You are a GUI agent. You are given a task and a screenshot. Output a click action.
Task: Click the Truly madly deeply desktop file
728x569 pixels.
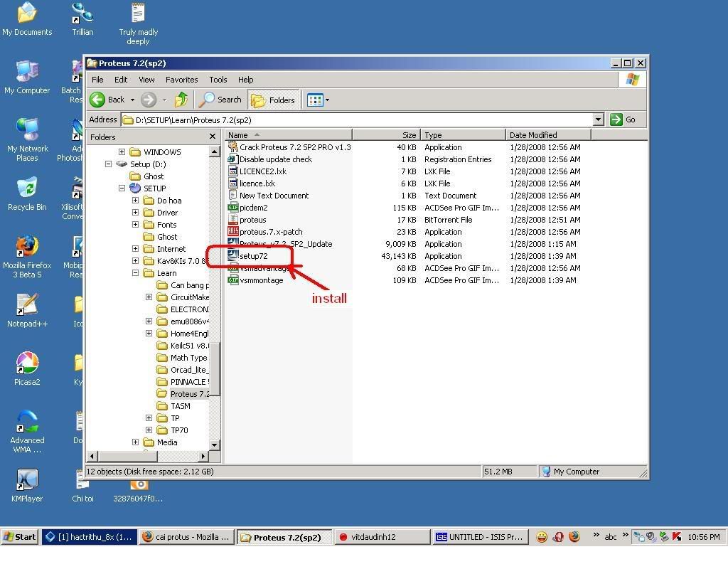[x=139, y=23]
